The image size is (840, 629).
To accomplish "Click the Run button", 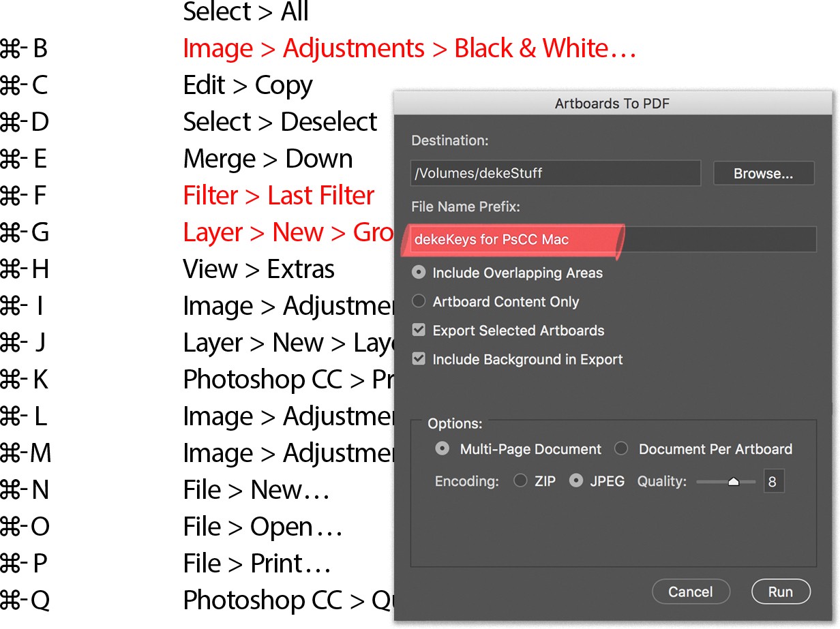I will coord(780,592).
